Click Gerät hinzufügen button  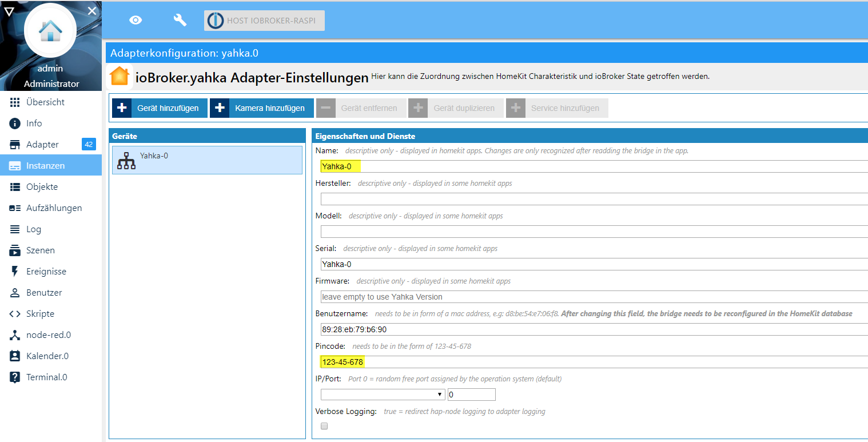(158, 108)
